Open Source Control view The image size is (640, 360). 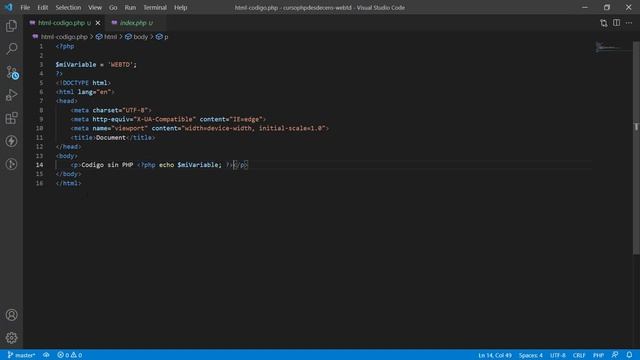click(11, 72)
